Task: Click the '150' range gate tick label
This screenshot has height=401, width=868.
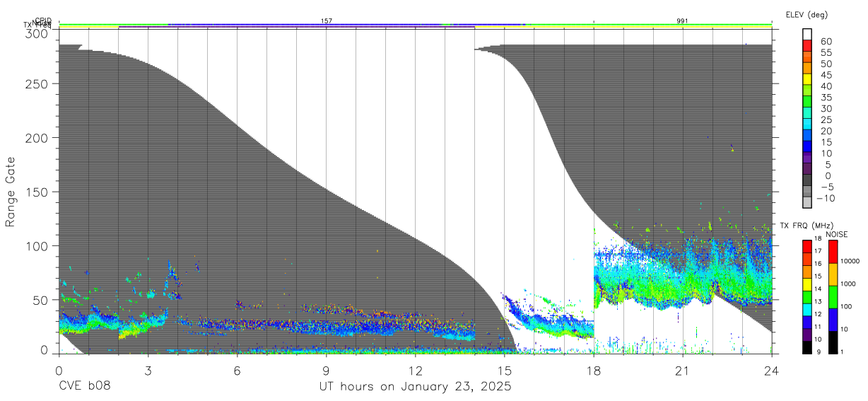Action: click(x=38, y=192)
